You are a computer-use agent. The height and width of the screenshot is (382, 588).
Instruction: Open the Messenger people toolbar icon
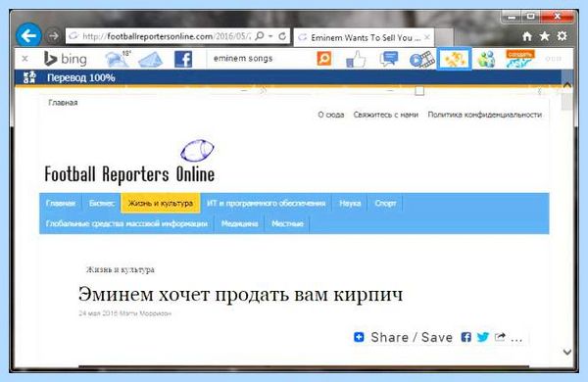coord(486,59)
